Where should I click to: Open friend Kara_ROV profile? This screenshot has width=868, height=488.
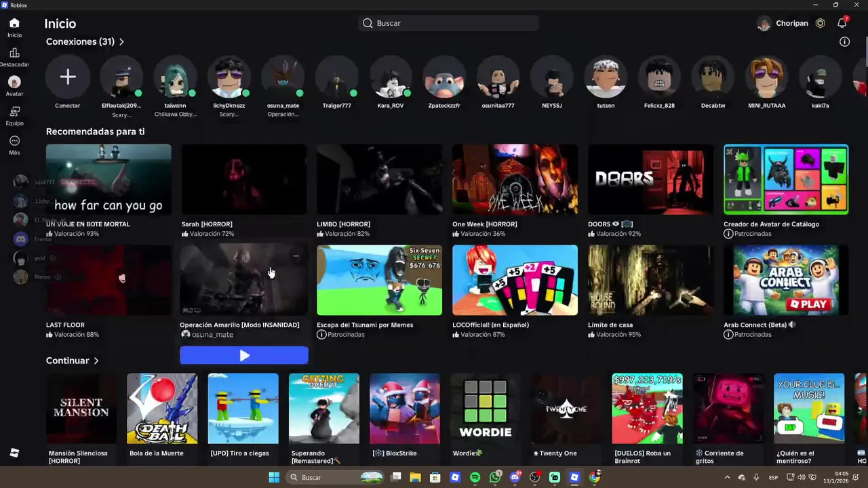(x=390, y=77)
